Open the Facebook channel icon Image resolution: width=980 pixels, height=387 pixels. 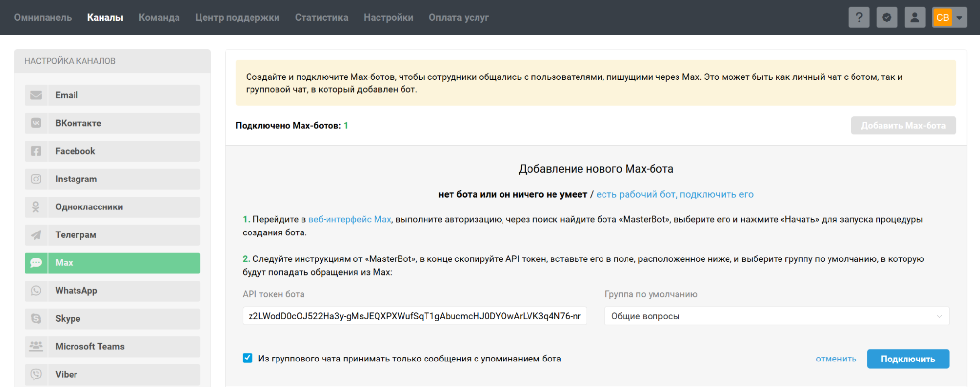coord(36,151)
